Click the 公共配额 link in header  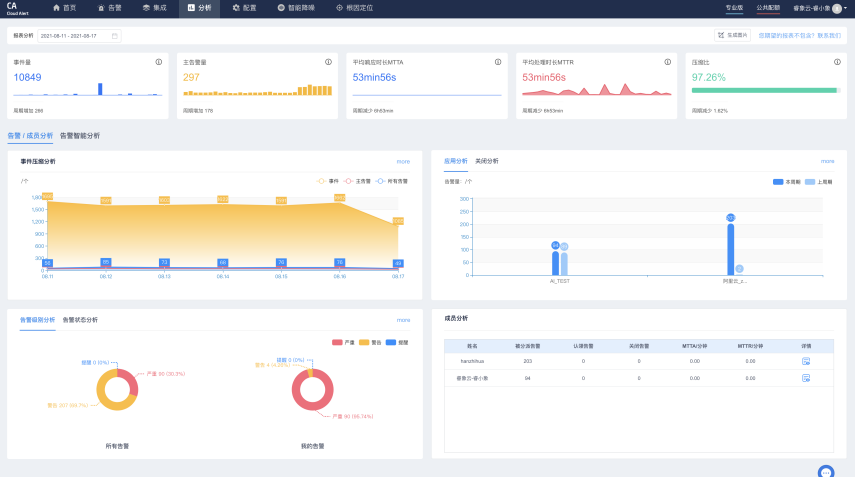tap(768, 8)
